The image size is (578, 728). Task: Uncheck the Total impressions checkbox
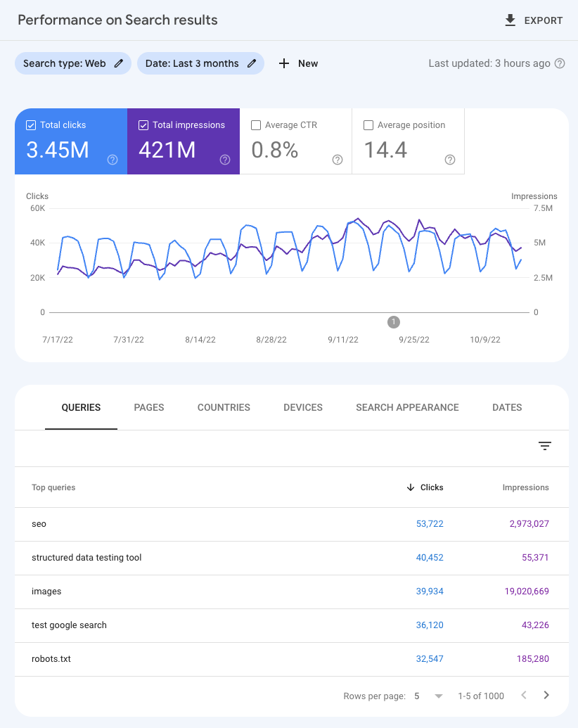(x=143, y=124)
